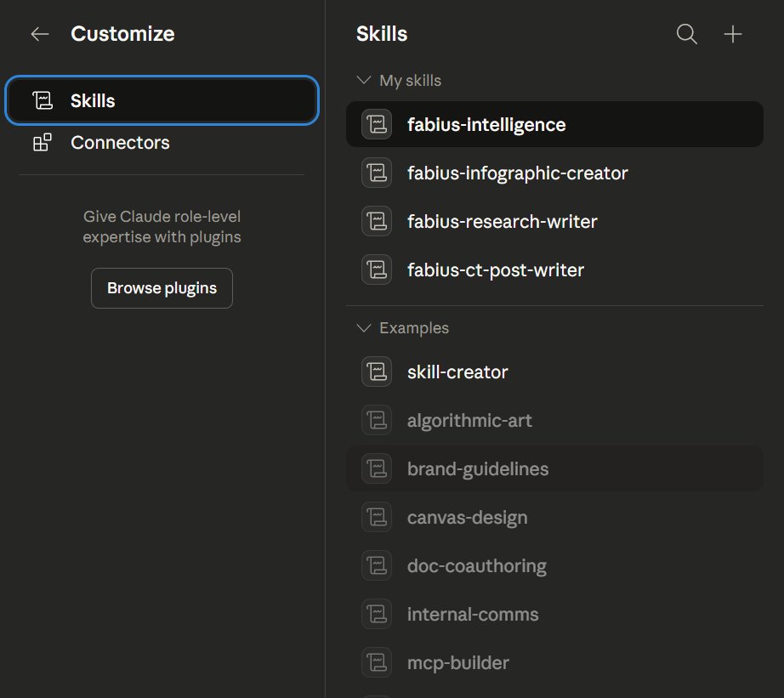
Task: Open the doc-coauthoring example skill
Action: tap(476, 566)
